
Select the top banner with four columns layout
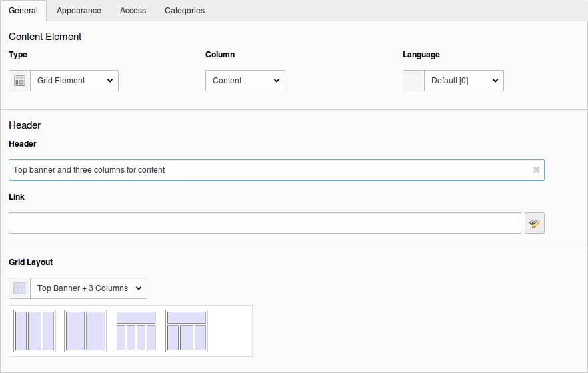point(136,330)
